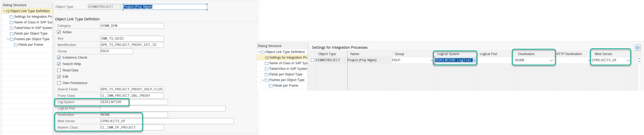This screenshot has height=135, width=644.
Task: Click the HTTP Destination column header
Action: tap(569, 54)
